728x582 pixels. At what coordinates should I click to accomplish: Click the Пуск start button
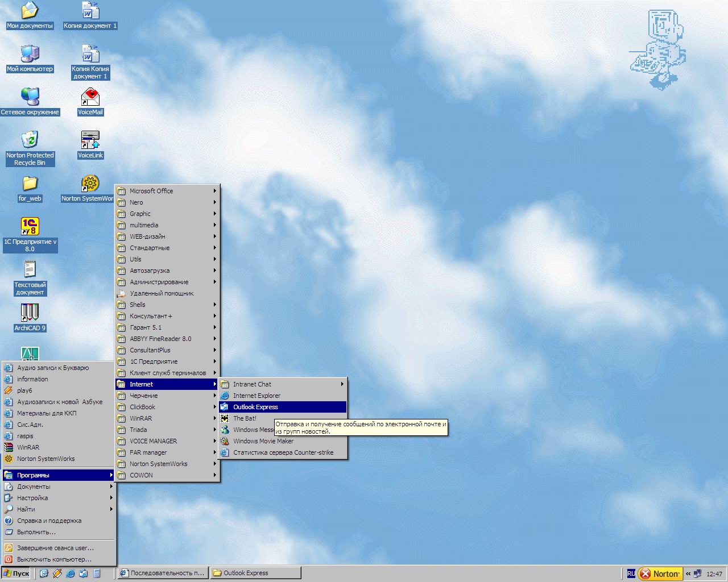point(16,573)
